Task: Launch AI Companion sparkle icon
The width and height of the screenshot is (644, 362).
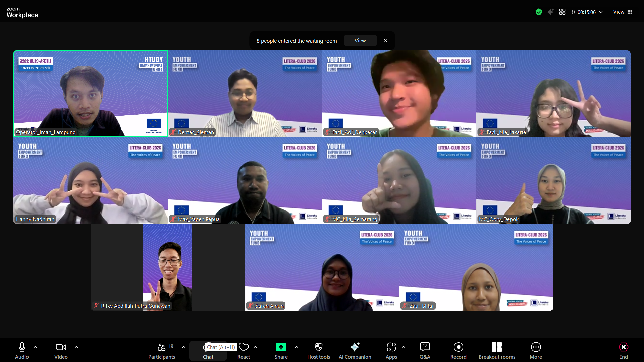Action: point(355,347)
